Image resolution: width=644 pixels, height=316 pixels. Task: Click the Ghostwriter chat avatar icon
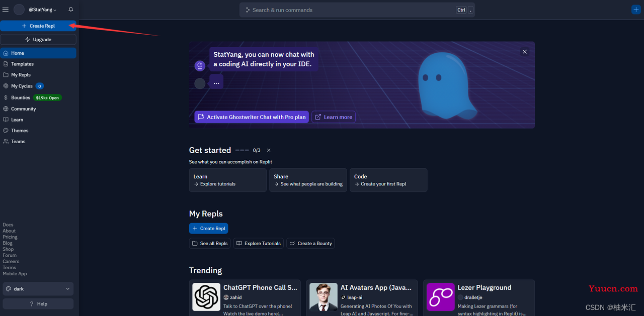coord(200,66)
